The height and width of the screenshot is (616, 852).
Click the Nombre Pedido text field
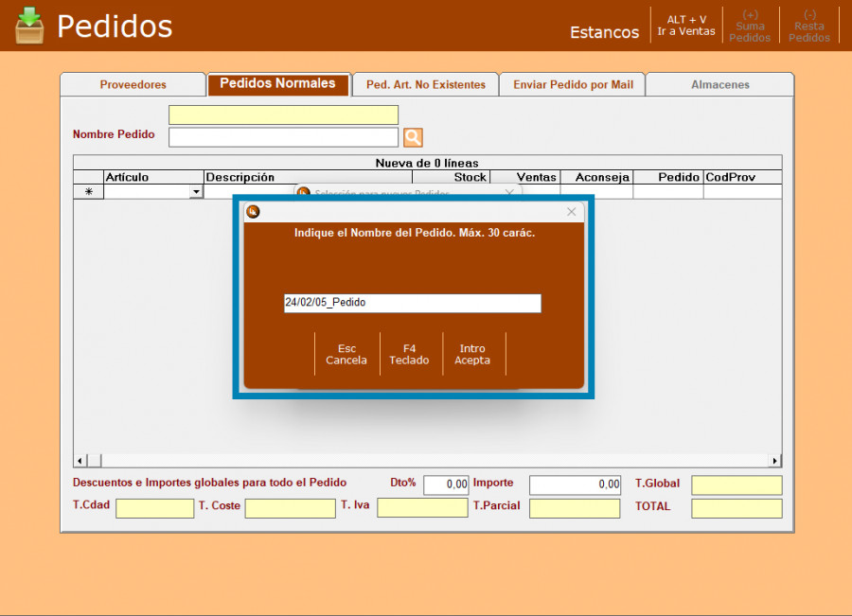coord(283,137)
